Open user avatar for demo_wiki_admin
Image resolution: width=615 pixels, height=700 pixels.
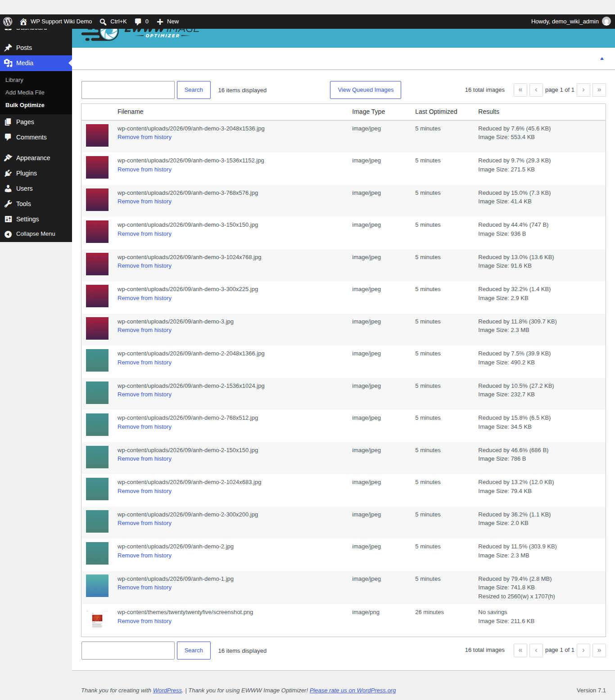tap(606, 21)
